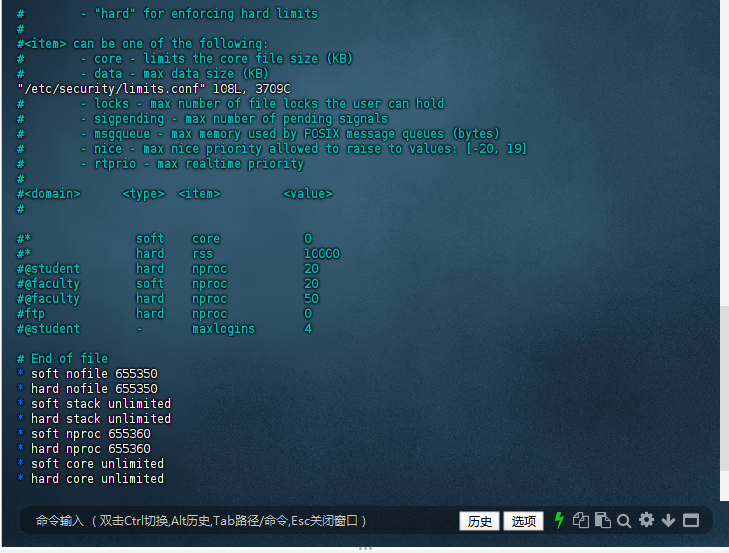Viewport: 729px width, 553px height.
Task: Click the "* hard nproc 655360" line
Action: (x=84, y=449)
